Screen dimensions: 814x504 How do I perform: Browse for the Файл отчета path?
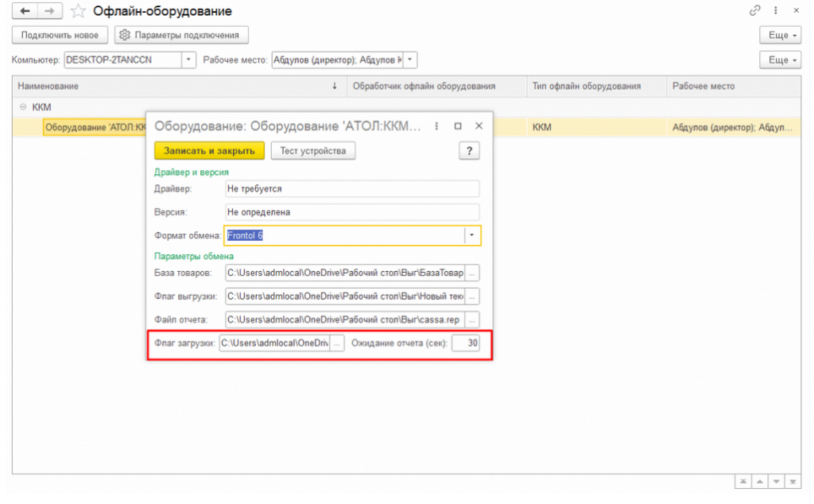click(472, 320)
